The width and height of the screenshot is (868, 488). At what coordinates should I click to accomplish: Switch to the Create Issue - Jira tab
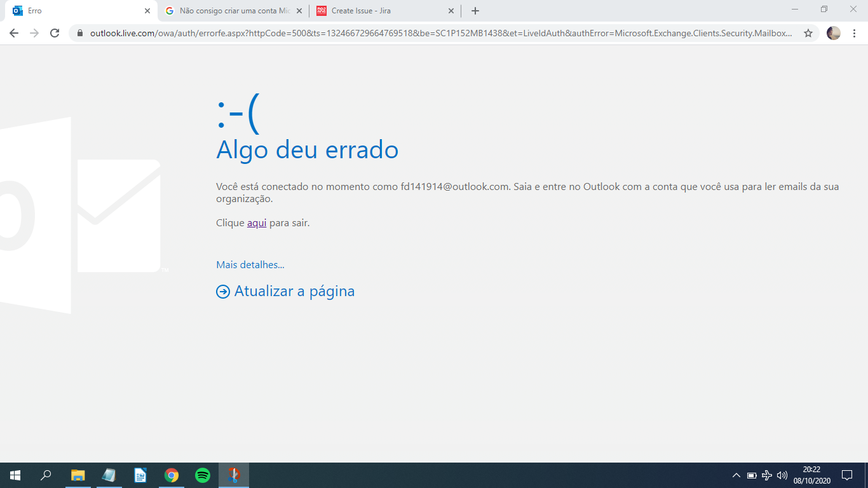tap(384, 11)
